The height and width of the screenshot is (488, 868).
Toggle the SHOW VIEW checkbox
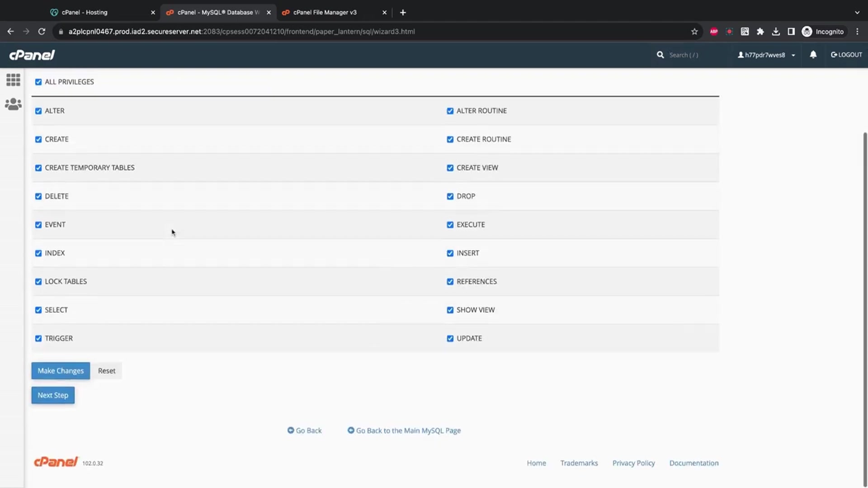[x=450, y=310]
